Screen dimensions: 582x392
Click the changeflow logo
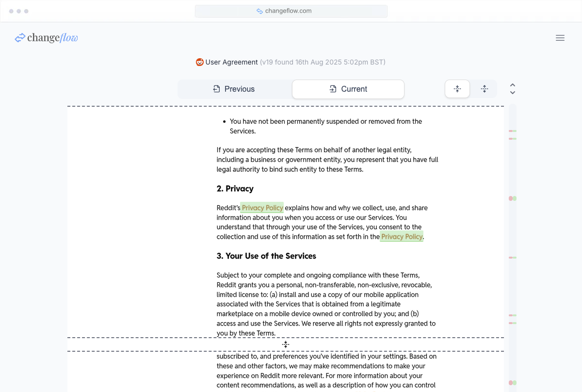pos(47,38)
